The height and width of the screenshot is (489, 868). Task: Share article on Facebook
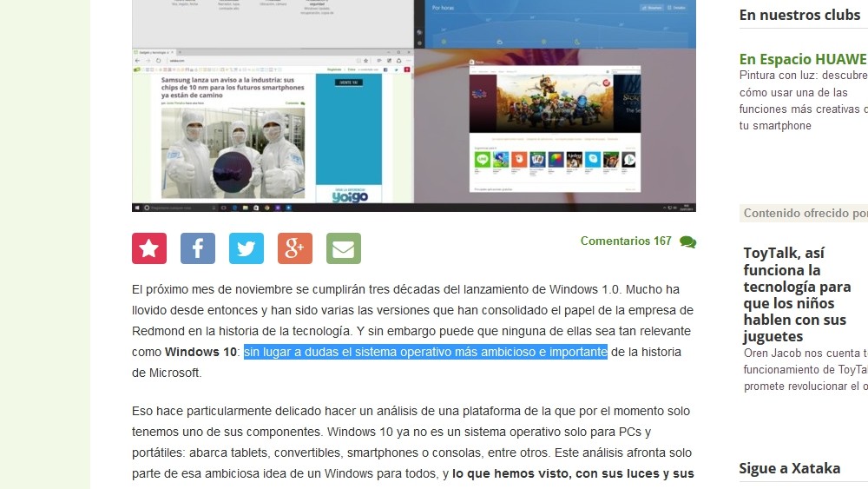pyautogui.click(x=198, y=248)
